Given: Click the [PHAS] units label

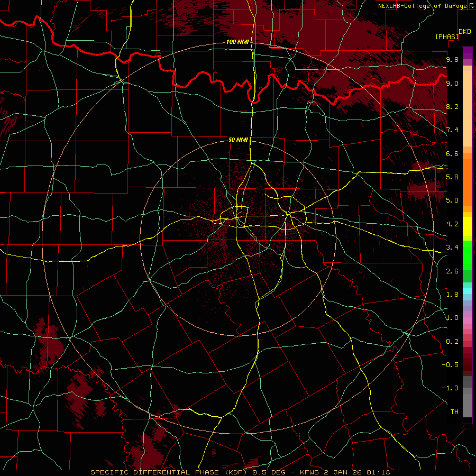Looking at the screenshot, I should 447,36.
